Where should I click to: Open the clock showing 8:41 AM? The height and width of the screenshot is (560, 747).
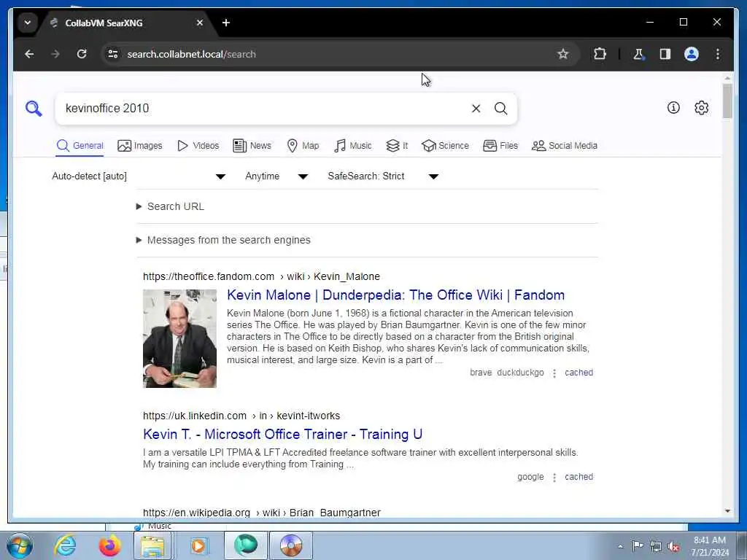[710, 546]
